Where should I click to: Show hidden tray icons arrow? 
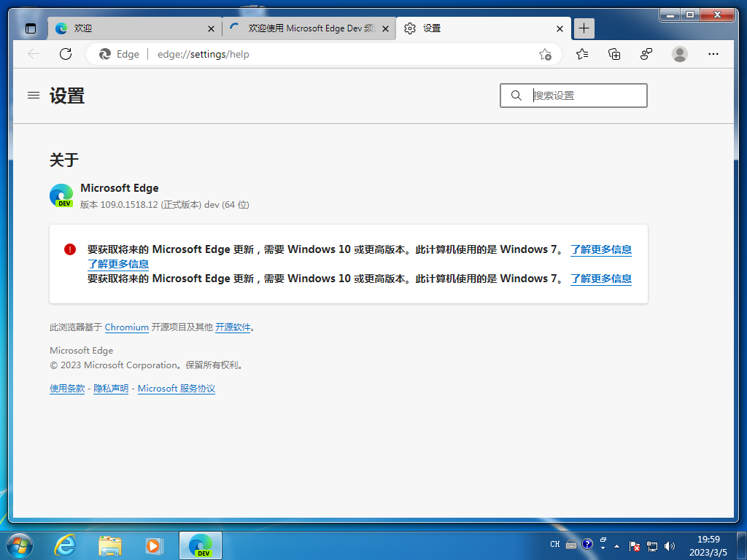(x=617, y=546)
